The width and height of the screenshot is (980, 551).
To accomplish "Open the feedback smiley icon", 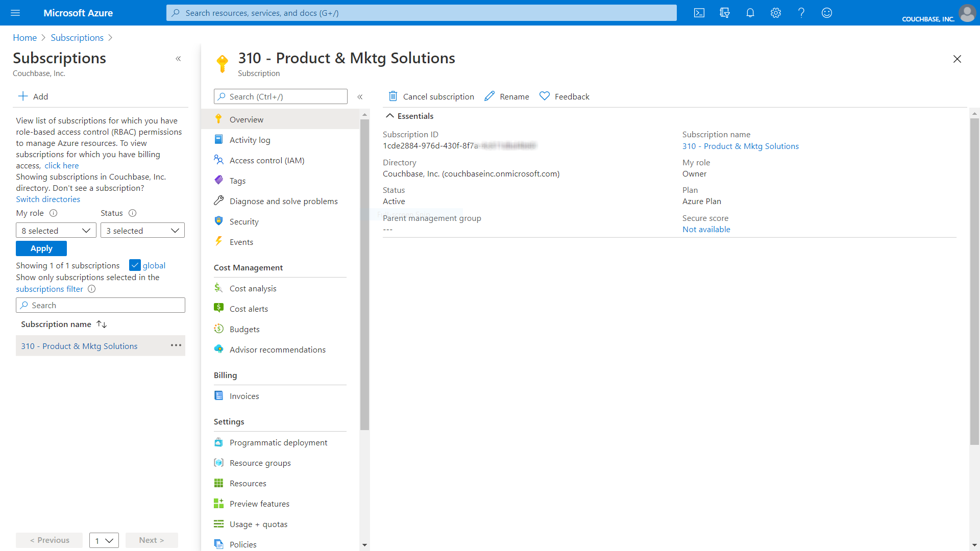I will coord(827,13).
